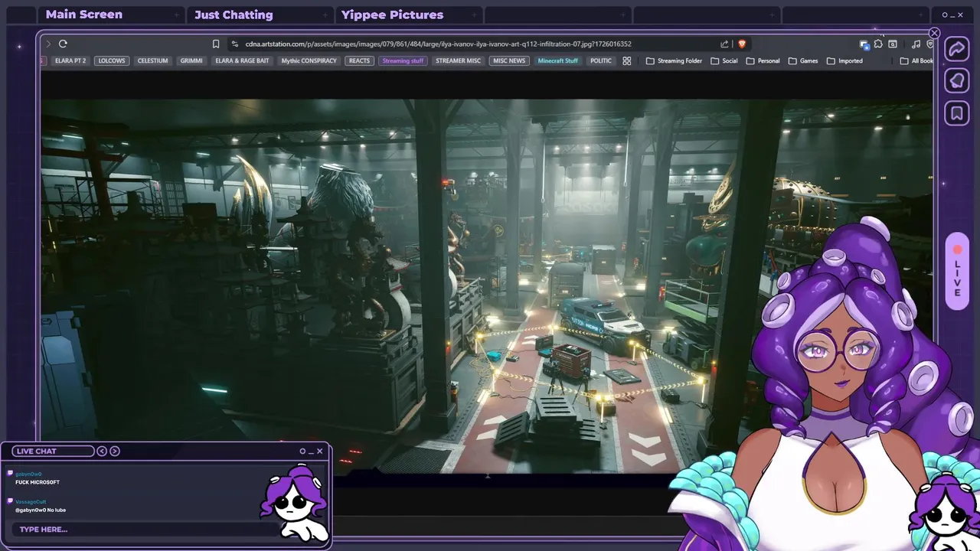Click the overlay hexagon icon on right

pyautogui.click(x=956, y=80)
